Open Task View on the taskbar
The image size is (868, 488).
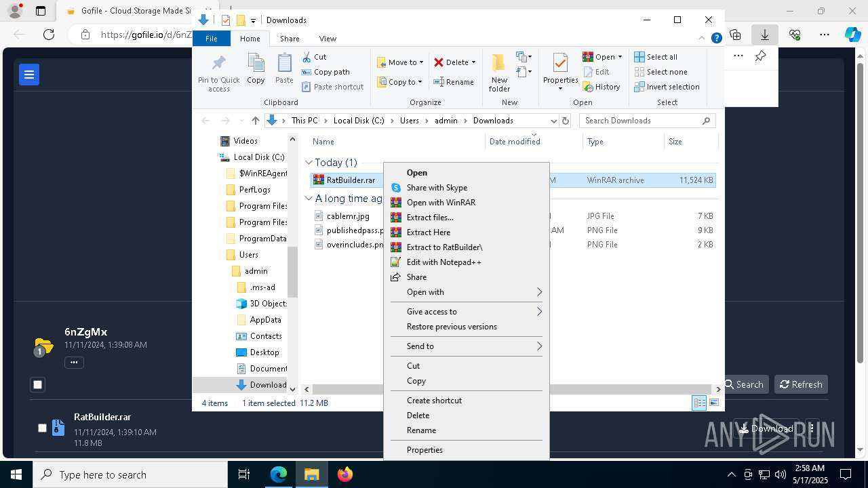[244, 474]
